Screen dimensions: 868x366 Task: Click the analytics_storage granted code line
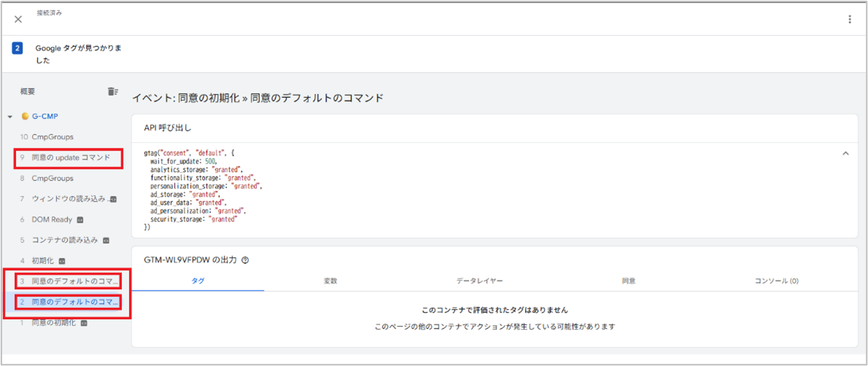196,168
